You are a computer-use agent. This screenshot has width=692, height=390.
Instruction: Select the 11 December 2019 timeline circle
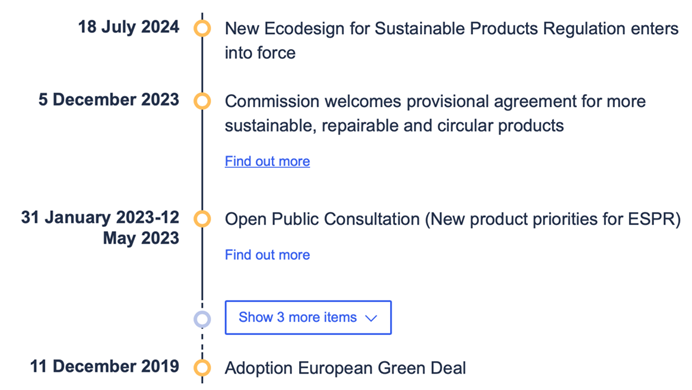pyautogui.click(x=202, y=368)
